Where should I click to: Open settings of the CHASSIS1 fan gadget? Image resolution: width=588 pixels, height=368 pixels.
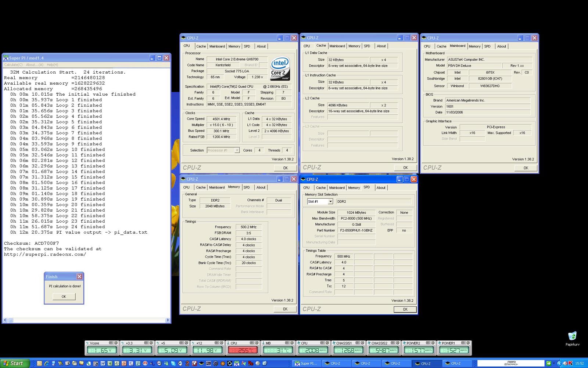tap(358, 343)
